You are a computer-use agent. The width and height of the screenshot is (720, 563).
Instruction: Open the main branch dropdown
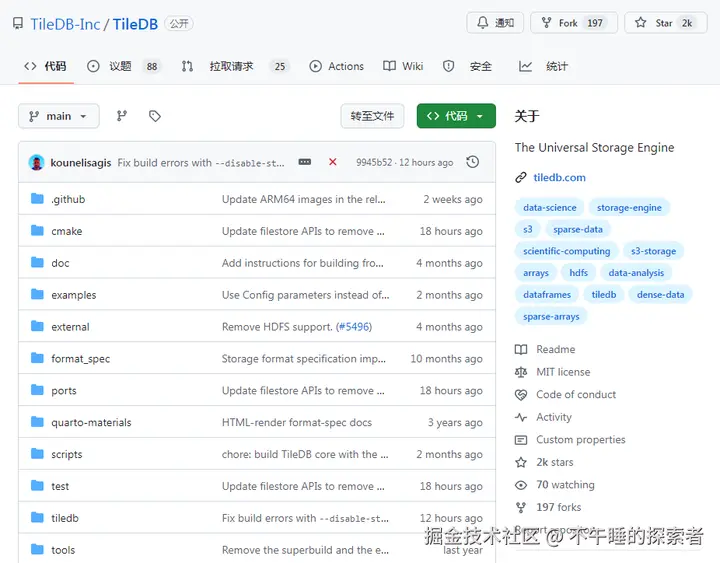[59, 116]
